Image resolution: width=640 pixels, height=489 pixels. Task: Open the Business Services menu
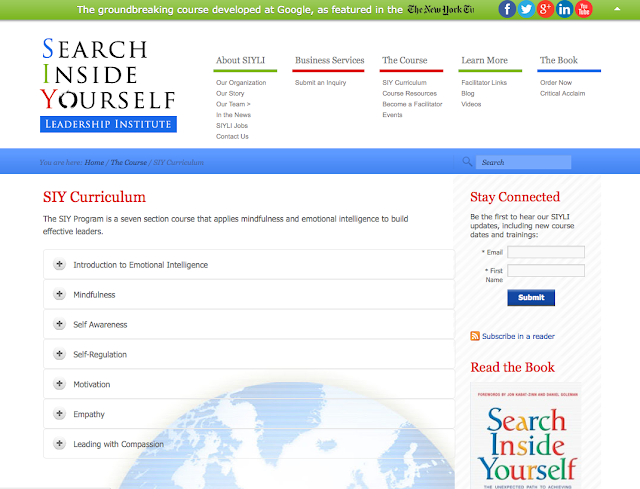[329, 60]
